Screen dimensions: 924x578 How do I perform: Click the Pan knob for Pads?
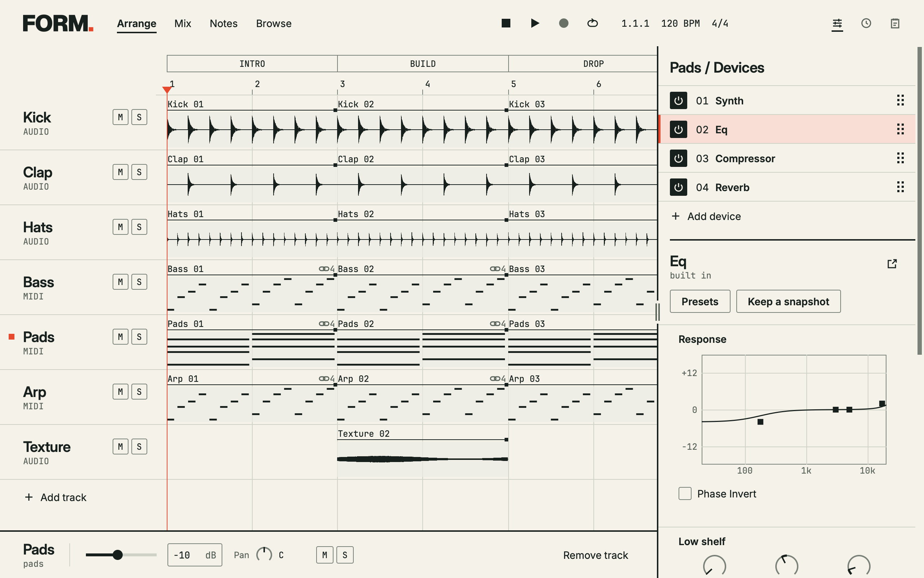264,555
